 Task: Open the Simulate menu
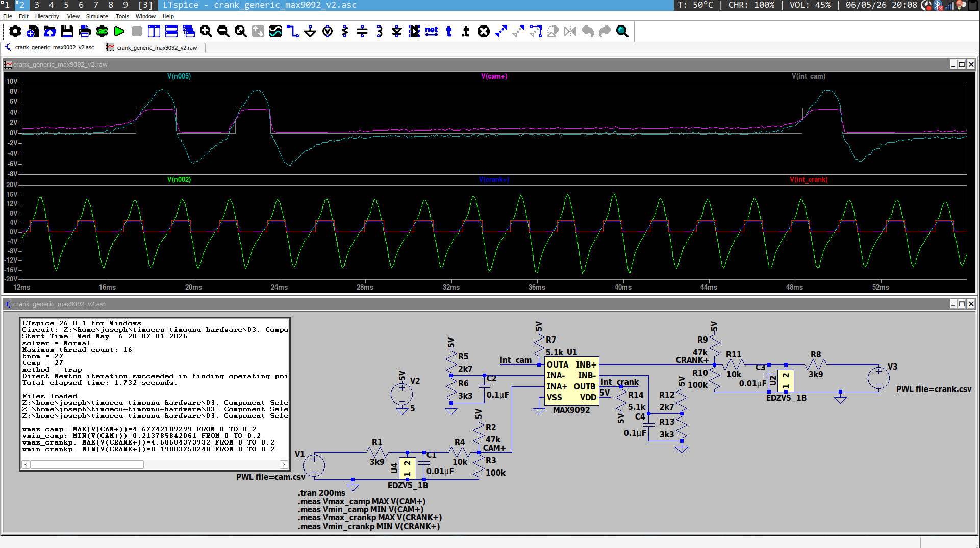[97, 16]
